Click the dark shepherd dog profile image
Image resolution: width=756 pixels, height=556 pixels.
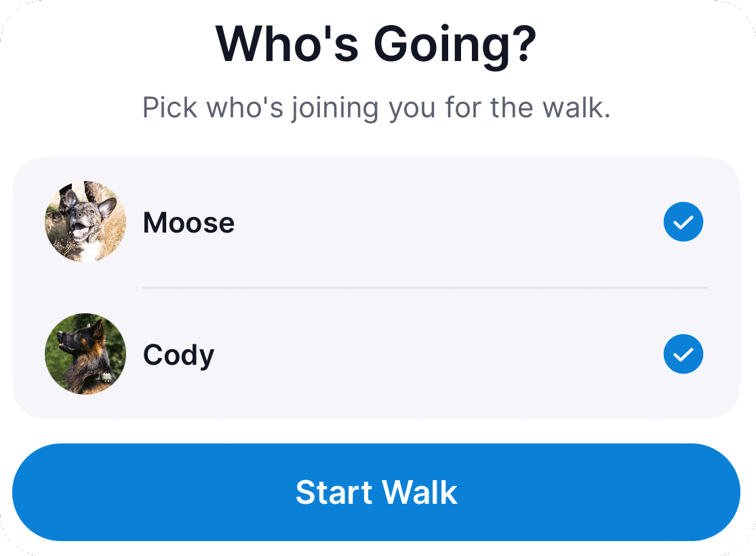tap(85, 354)
